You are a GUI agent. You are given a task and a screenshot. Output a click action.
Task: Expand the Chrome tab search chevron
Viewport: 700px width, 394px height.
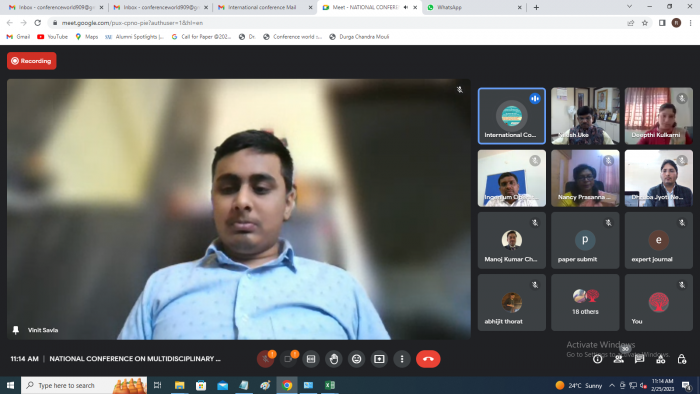[x=629, y=7]
